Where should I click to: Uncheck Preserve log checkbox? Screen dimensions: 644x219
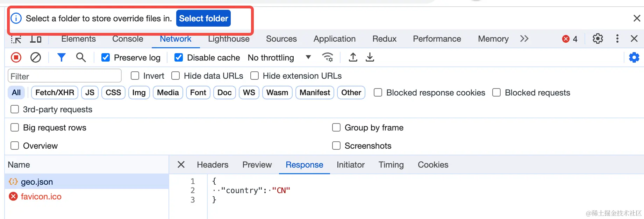pos(106,57)
